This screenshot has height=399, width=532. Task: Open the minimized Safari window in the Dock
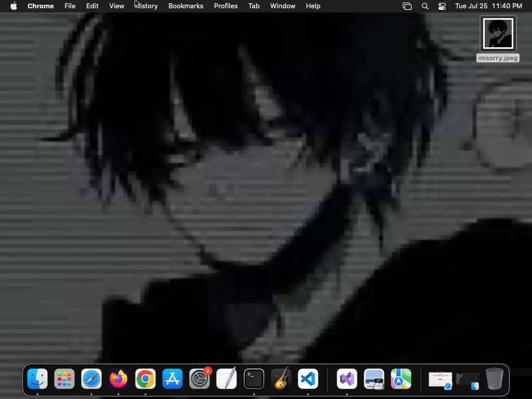pyautogui.click(x=440, y=380)
